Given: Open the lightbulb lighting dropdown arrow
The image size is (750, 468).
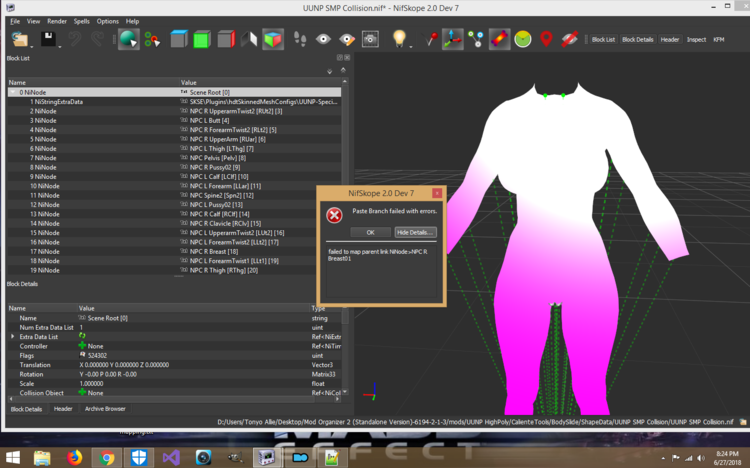Looking at the screenshot, I should point(410,46).
